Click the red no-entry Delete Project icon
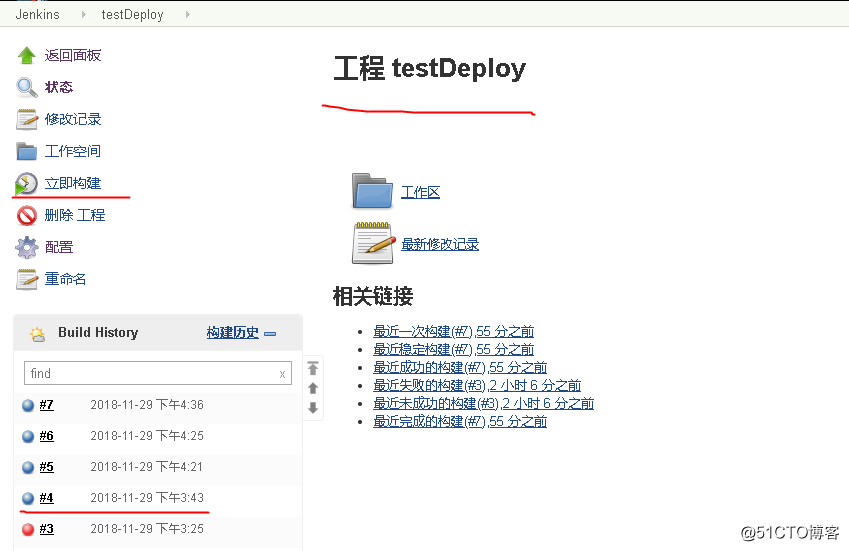Viewport: 849px width, 551px height. pos(27,215)
